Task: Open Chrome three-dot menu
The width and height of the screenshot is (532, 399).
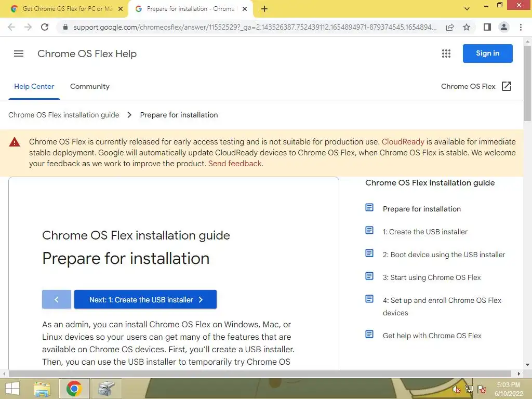Action: tap(521, 27)
